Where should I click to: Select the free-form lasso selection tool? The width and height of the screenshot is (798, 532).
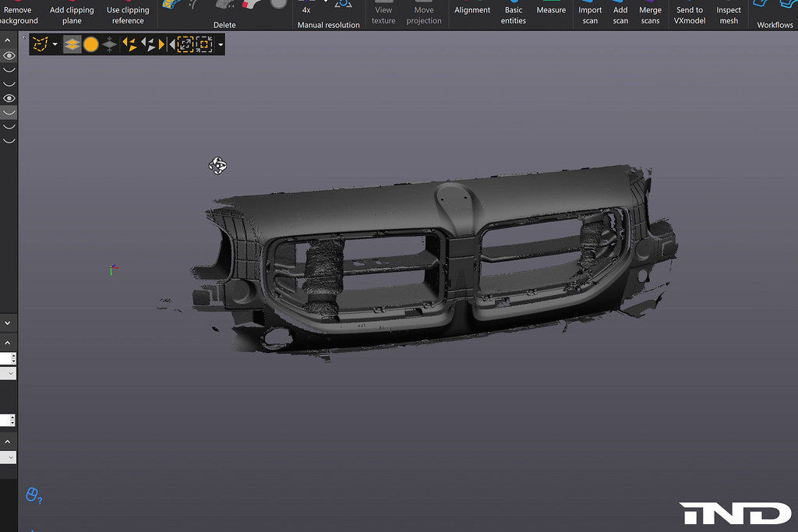pyautogui.click(x=40, y=44)
